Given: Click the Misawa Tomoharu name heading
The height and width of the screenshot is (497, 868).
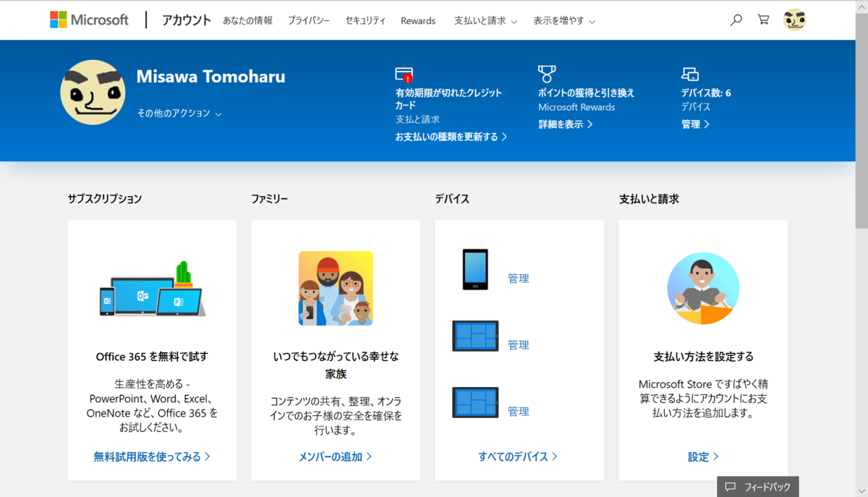Looking at the screenshot, I should pos(211,77).
